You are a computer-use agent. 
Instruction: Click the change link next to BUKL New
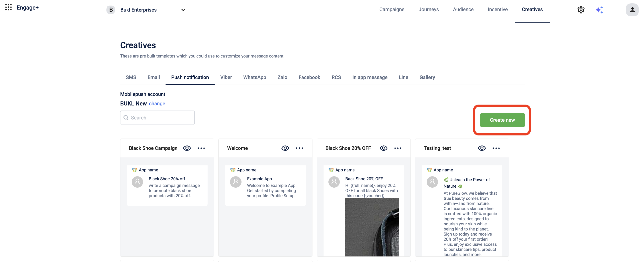[x=157, y=104]
